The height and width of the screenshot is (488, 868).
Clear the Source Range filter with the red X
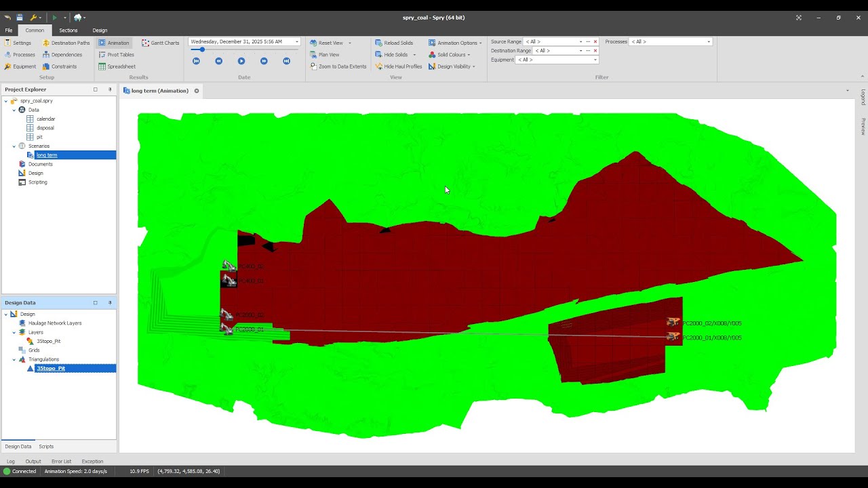point(595,42)
